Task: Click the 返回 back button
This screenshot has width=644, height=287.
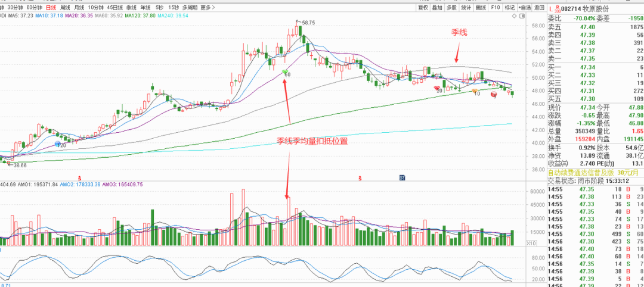Action: coord(539,7)
